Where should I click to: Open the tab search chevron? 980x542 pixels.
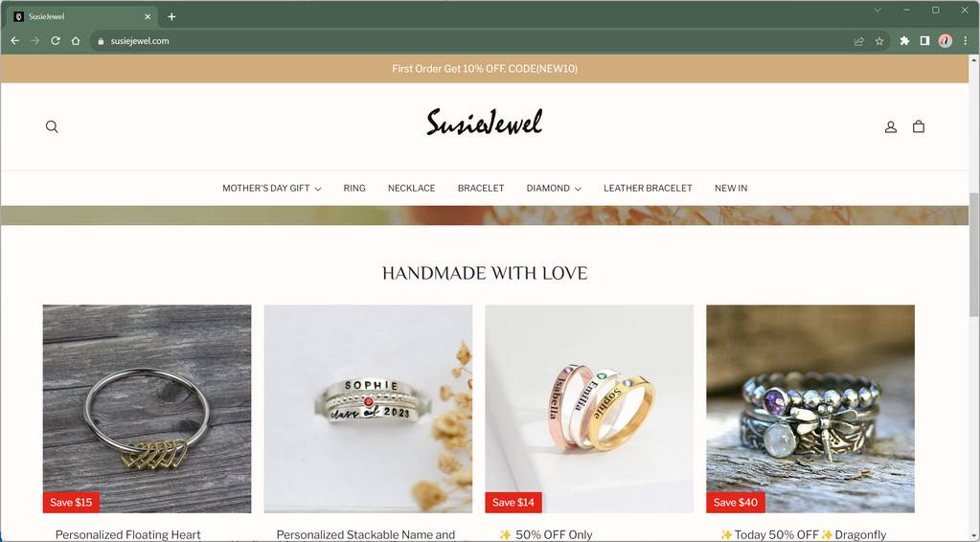pyautogui.click(x=877, y=10)
